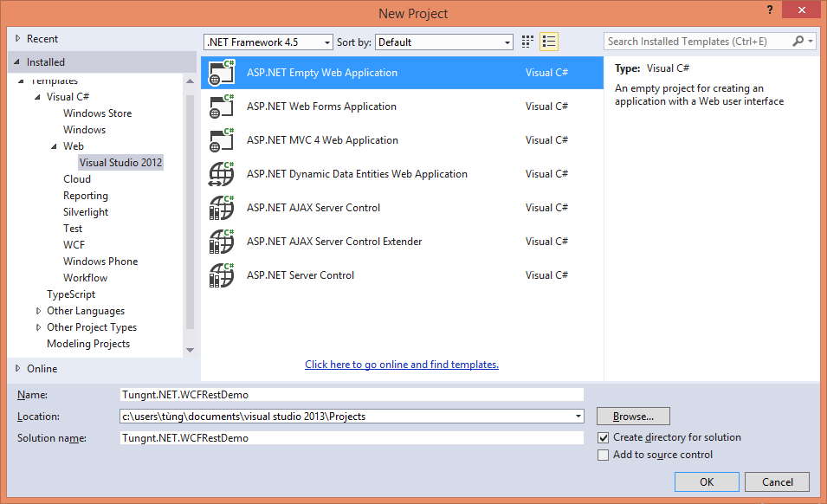Focus the Search Installed Templates box

pos(697,41)
